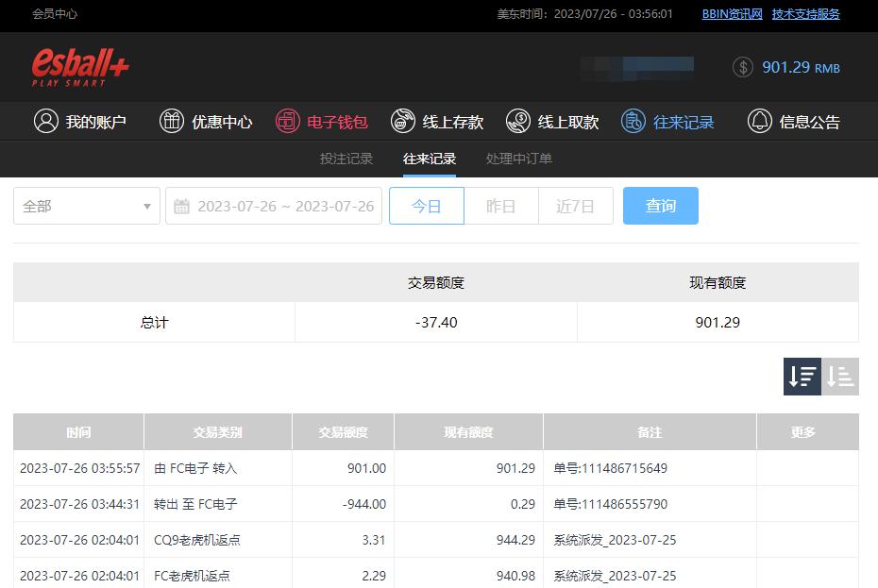Switch to 处理中订单 tab

[x=518, y=160]
